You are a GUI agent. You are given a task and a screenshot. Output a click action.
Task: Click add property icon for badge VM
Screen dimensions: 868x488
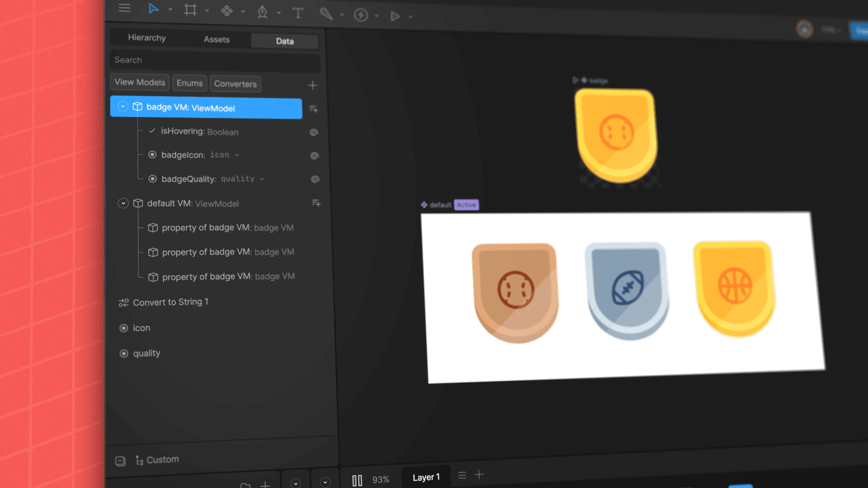click(x=314, y=109)
